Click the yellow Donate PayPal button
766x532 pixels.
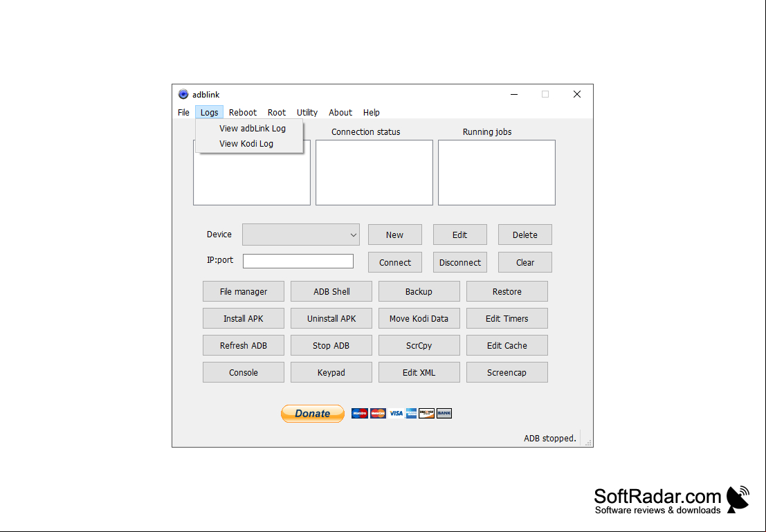click(x=313, y=413)
